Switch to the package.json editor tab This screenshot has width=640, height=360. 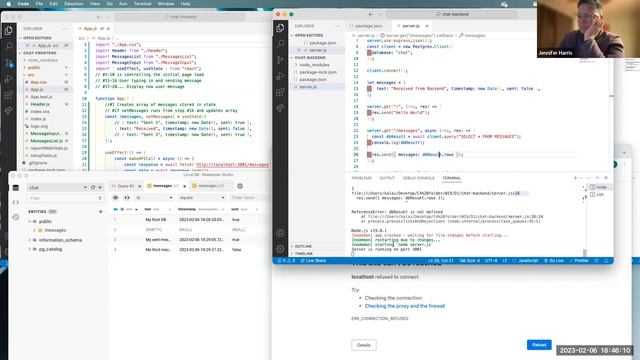tap(367, 26)
